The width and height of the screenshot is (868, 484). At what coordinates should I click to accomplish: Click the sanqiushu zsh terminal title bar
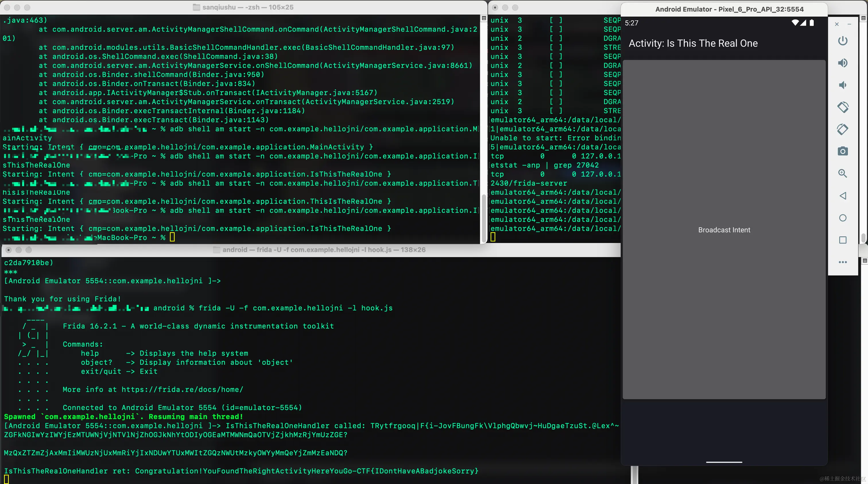[248, 7]
